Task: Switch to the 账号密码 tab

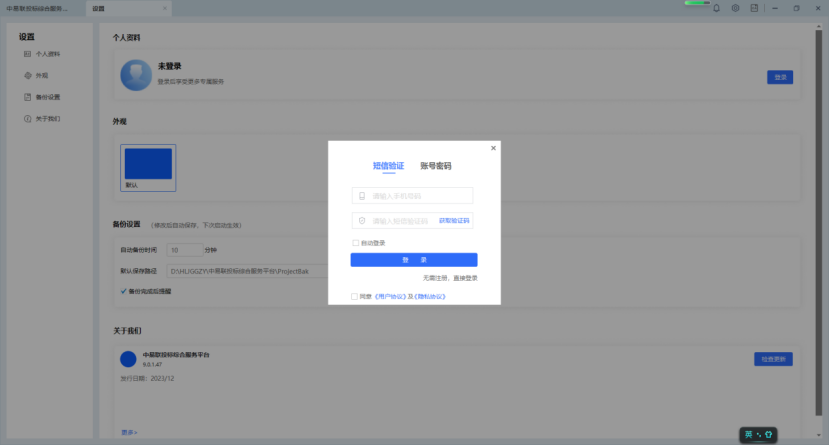Action: tap(435, 166)
